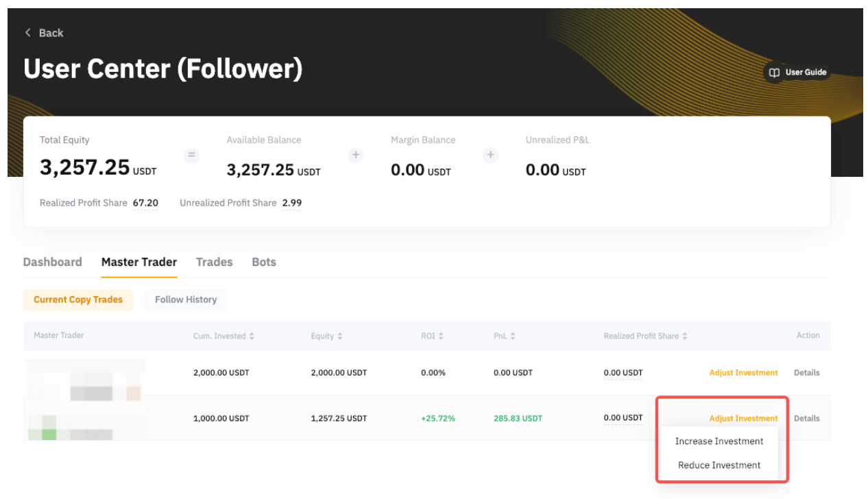Click the Back arrow chevron
This screenshot has height=499, width=868.
tap(28, 33)
